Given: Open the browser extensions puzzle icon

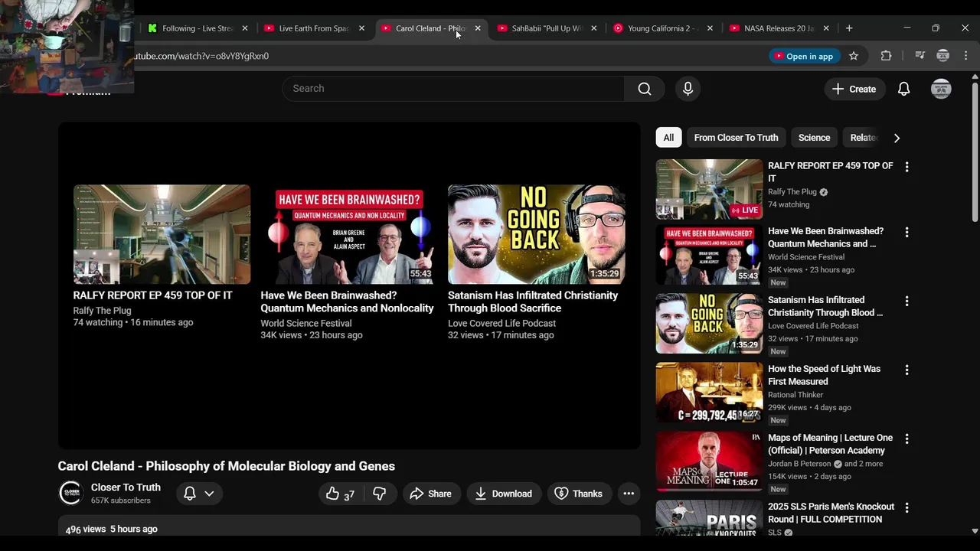Looking at the screenshot, I should point(886,56).
